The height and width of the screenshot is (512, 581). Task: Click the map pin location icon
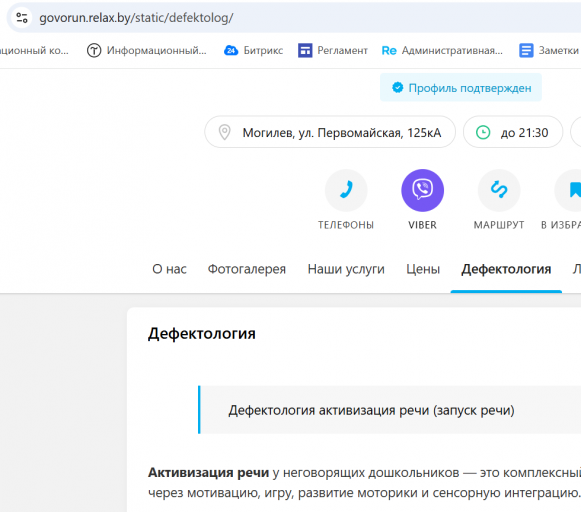(x=224, y=132)
